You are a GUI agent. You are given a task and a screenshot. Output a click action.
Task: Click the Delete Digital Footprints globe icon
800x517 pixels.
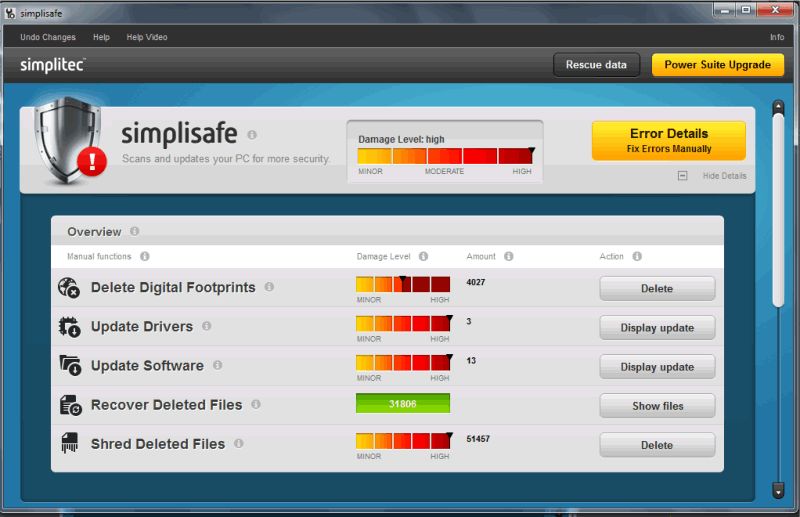pyautogui.click(x=69, y=287)
